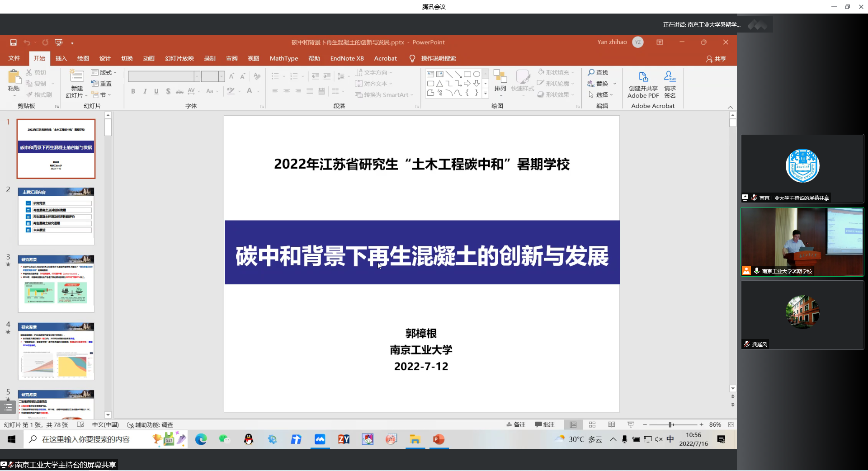Image resolution: width=868 pixels, height=471 pixels.
Task: Click the New Slide icon
Action: coord(77,77)
